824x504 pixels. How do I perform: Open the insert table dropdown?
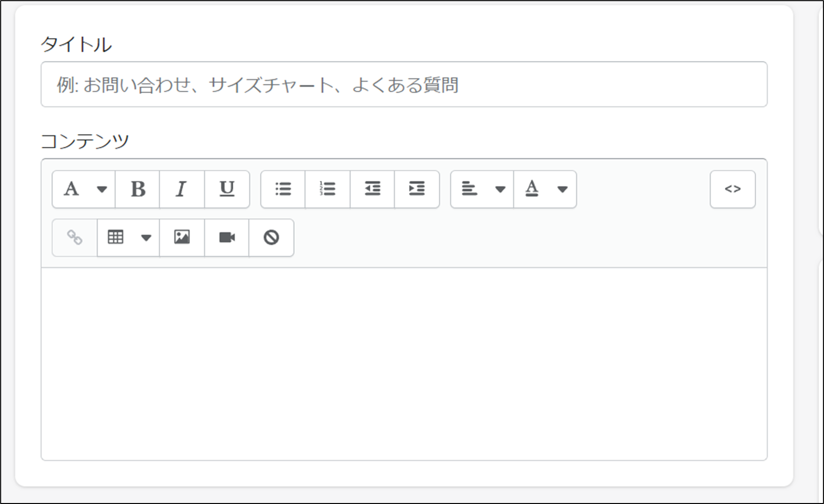(x=128, y=238)
